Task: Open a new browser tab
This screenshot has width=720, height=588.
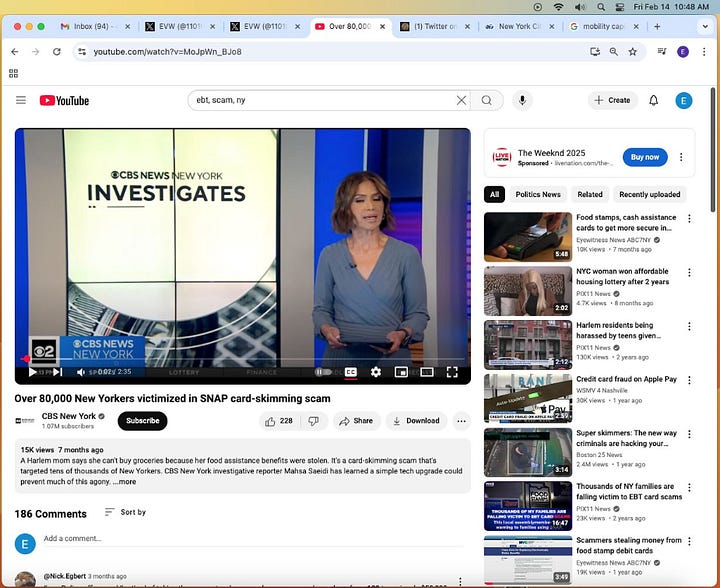Action: [x=657, y=27]
